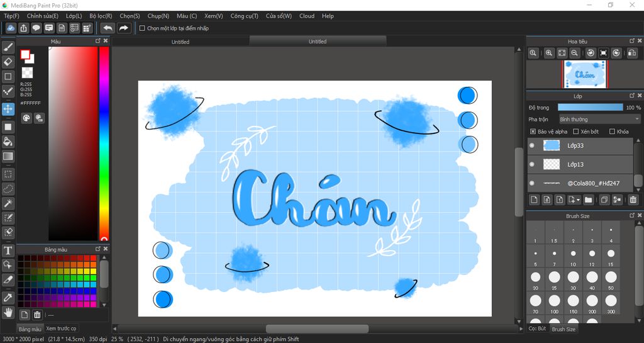The height and width of the screenshot is (343, 644).
Task: Delete palette color with the trash icon
Action: point(37,315)
